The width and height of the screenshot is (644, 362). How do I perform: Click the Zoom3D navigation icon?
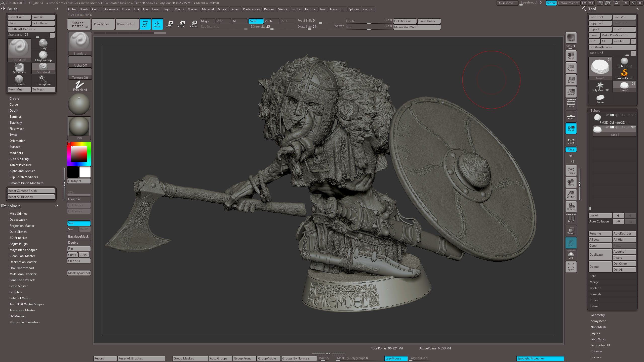tap(571, 194)
